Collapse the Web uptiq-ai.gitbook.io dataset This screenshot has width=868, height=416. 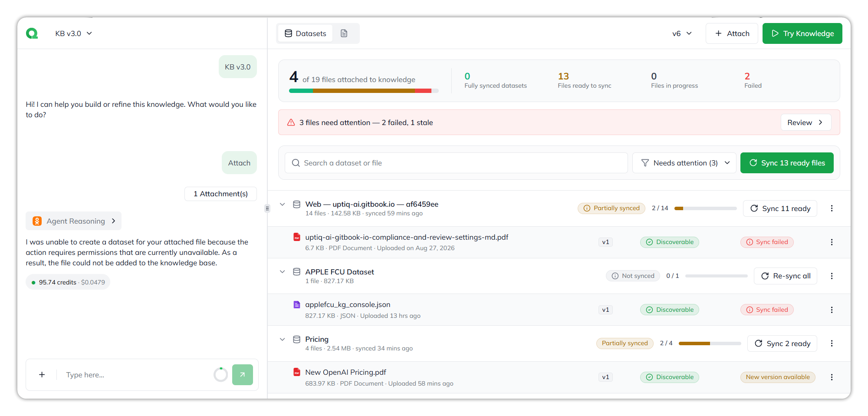tap(283, 204)
